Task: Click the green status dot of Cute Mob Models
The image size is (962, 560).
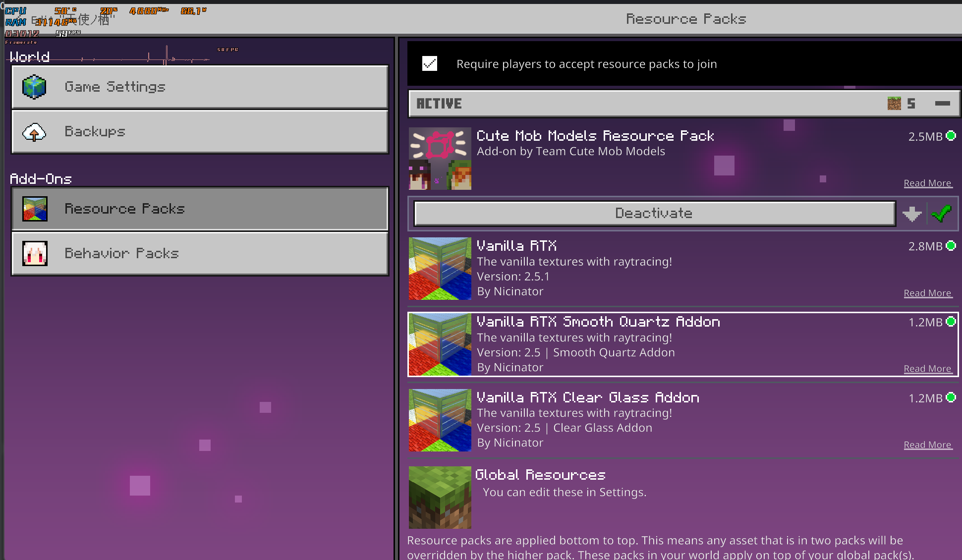Action: 951,136
